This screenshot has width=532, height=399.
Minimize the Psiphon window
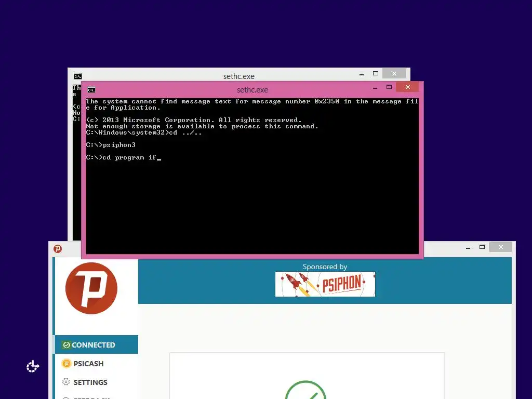pos(468,247)
